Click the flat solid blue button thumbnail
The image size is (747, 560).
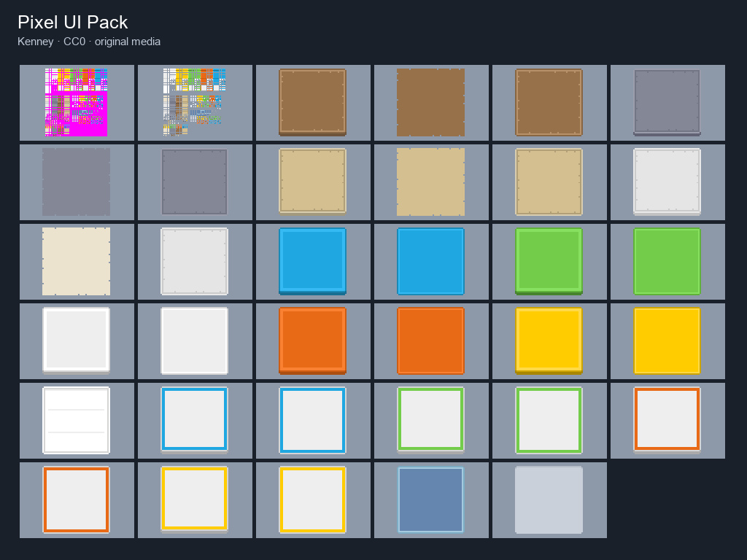(x=430, y=262)
